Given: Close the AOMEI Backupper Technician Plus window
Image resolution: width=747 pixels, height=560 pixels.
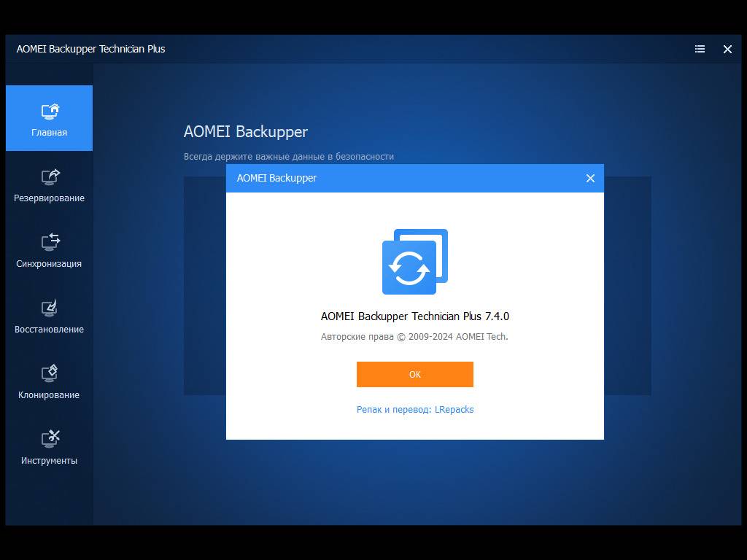Looking at the screenshot, I should 727,49.
